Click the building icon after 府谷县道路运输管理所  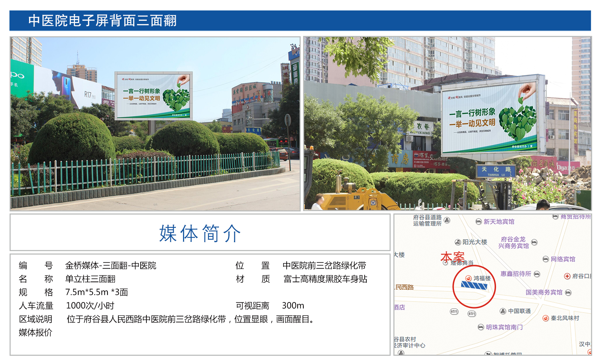pyautogui.click(x=447, y=220)
